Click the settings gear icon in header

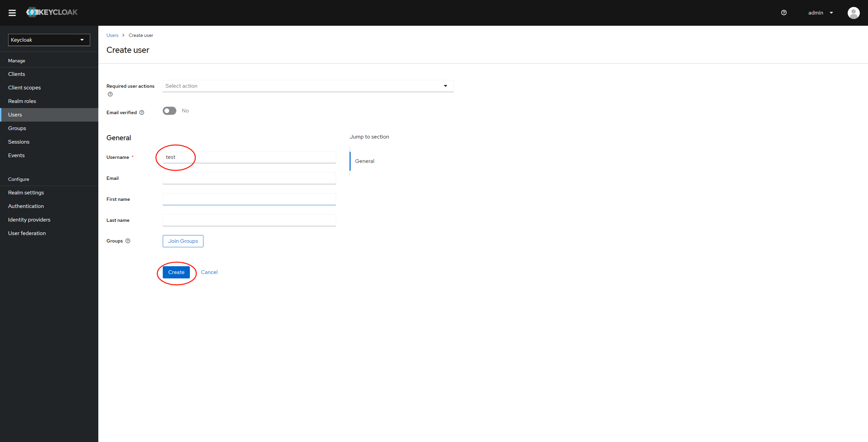tap(784, 13)
